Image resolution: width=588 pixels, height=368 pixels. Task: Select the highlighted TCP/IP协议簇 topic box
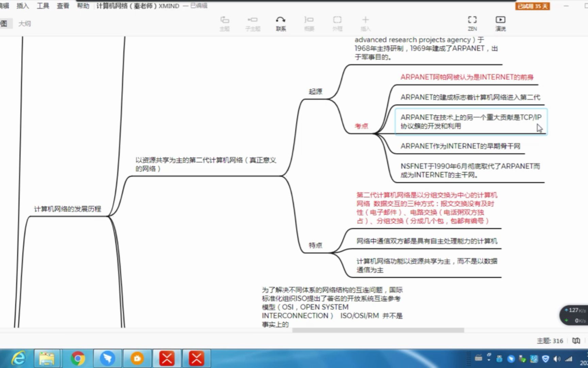[471, 122]
